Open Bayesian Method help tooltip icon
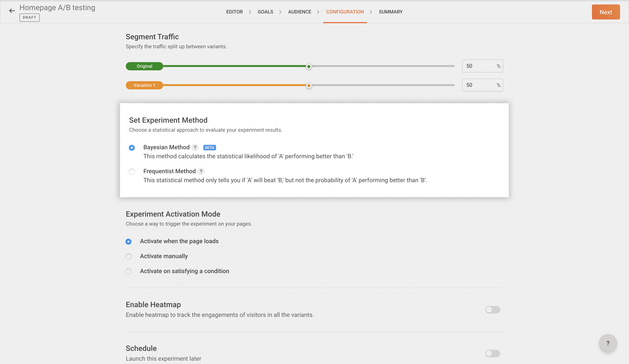Image resolution: width=629 pixels, height=364 pixels. coord(195,147)
